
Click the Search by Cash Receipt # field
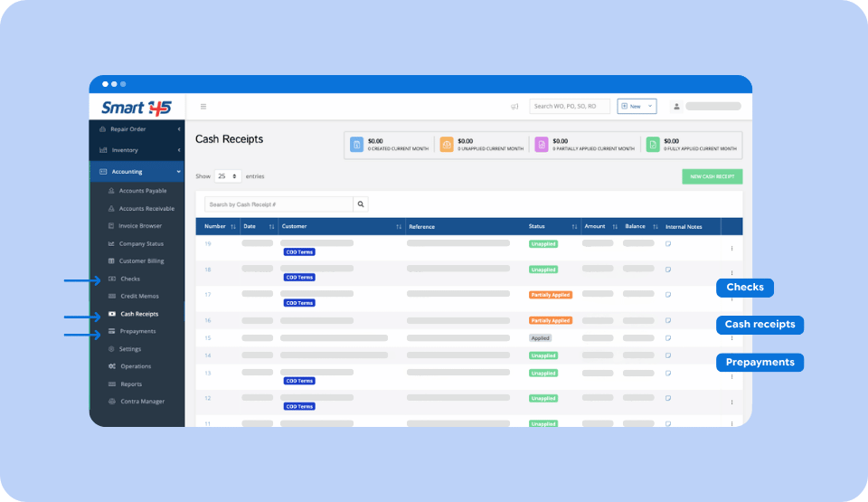278,204
